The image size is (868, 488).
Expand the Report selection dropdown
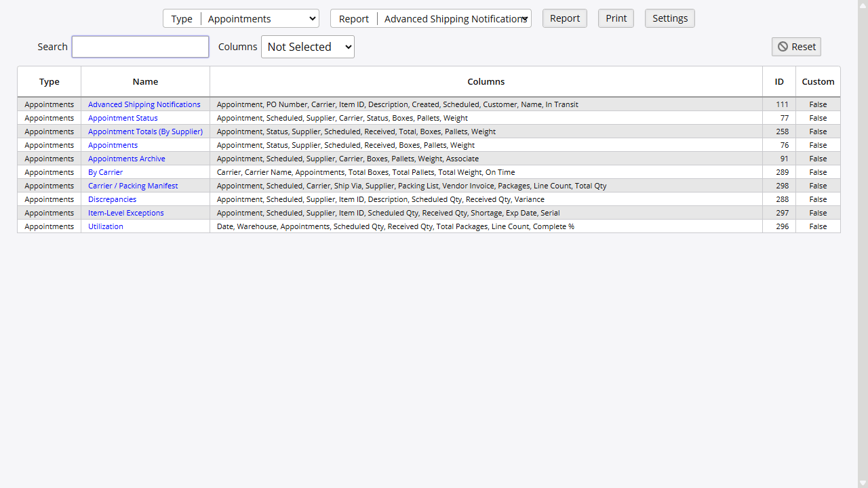coord(454,19)
